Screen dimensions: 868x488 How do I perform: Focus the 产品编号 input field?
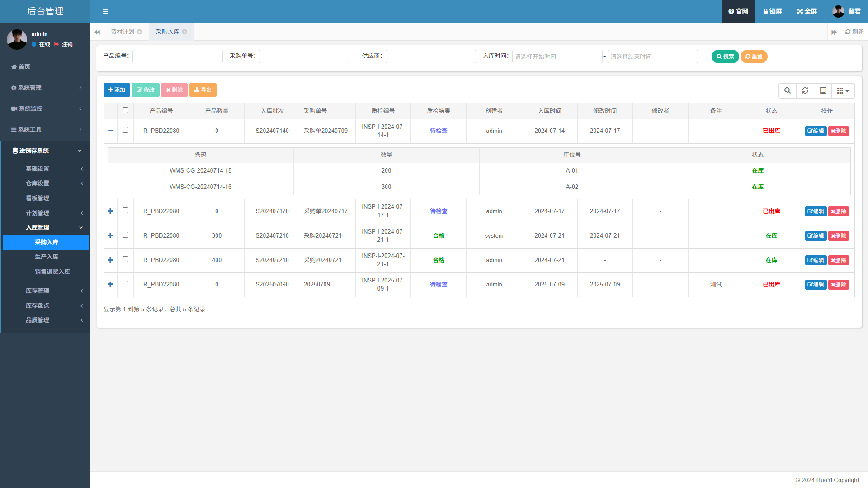[178, 56]
